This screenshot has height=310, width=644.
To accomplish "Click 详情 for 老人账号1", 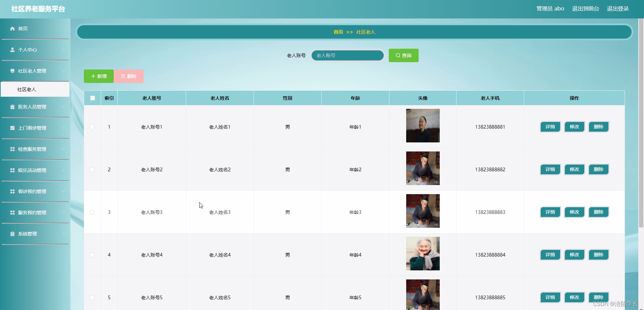I will tap(550, 127).
